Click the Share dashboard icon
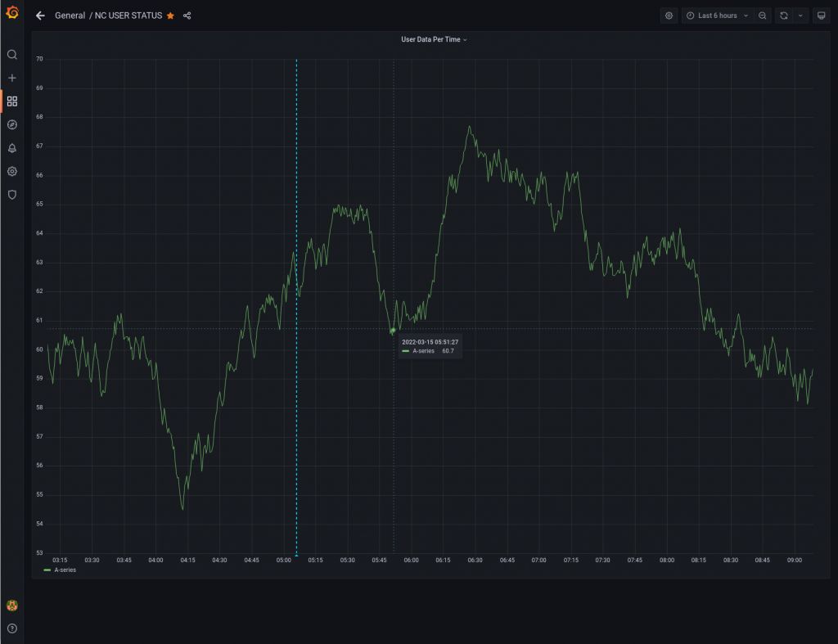Image resolution: width=838 pixels, height=644 pixels. point(187,15)
